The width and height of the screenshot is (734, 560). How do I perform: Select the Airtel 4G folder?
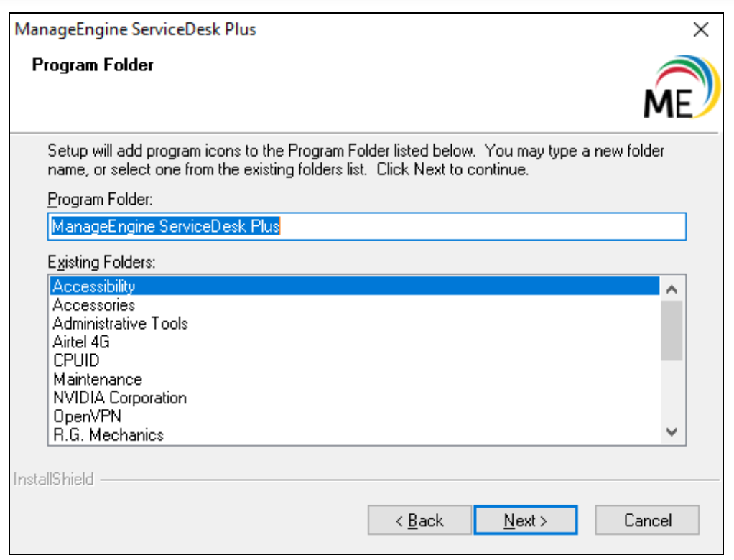(81, 342)
